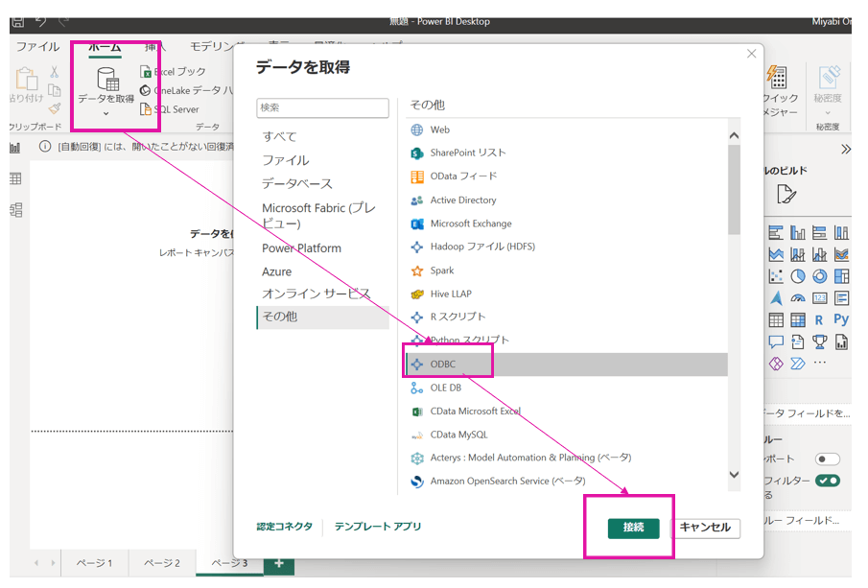
Task: Switch to Table view in left sidebar
Action: tap(16, 178)
